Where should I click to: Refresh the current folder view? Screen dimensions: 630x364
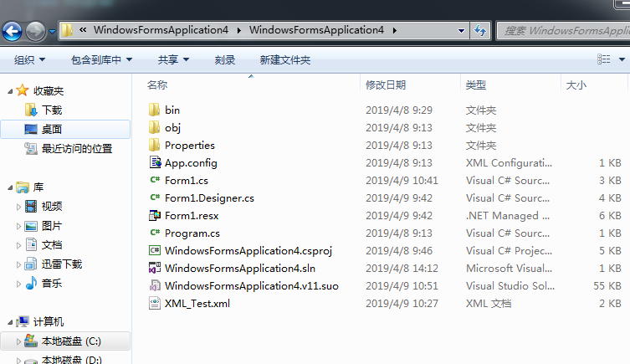480,30
